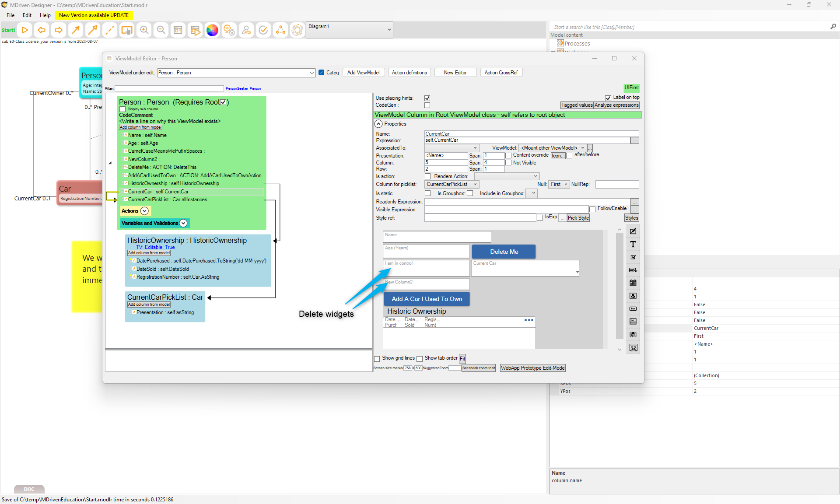840x504 pixels.
Task: Open the color wheel toolbar icon
Action: point(212,30)
